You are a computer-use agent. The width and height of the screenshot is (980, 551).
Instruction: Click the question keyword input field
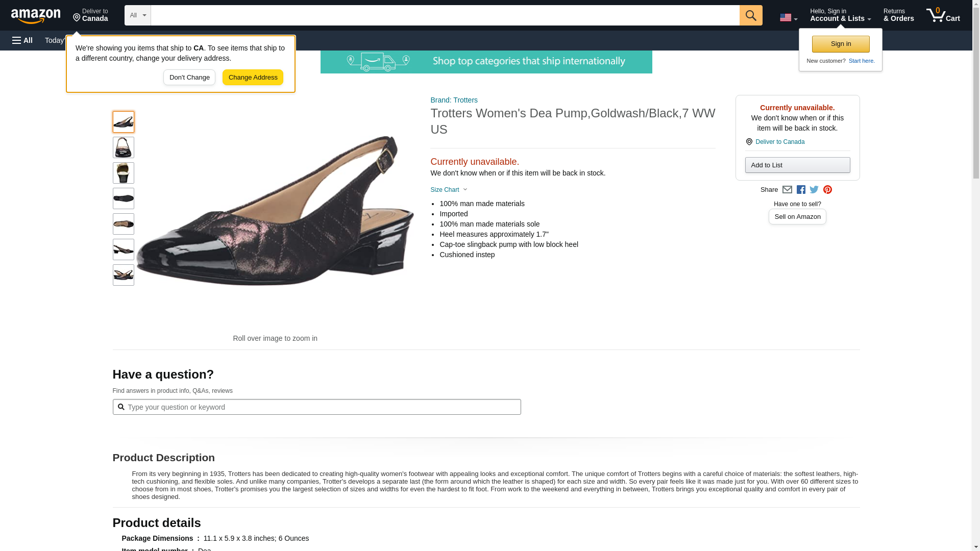pos(316,407)
